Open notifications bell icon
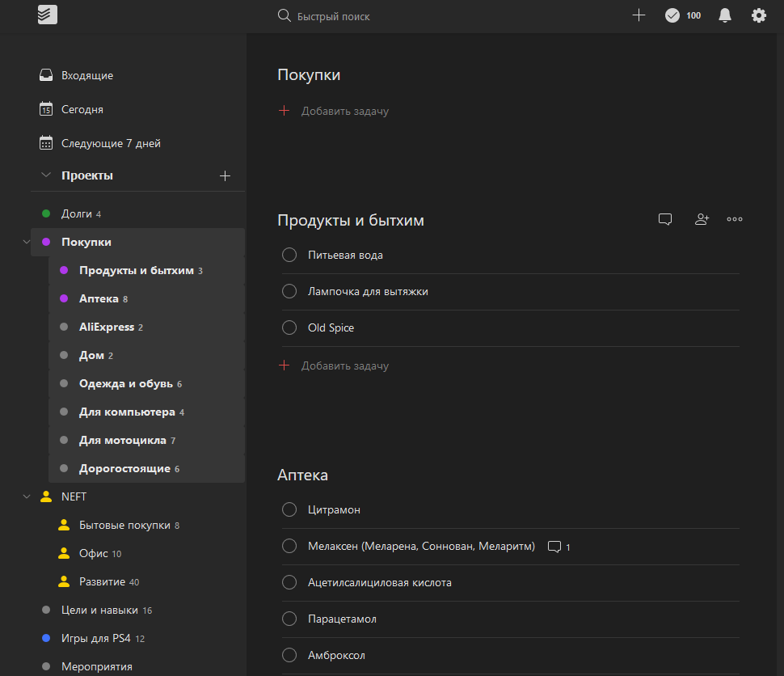This screenshot has width=784, height=676. [725, 15]
